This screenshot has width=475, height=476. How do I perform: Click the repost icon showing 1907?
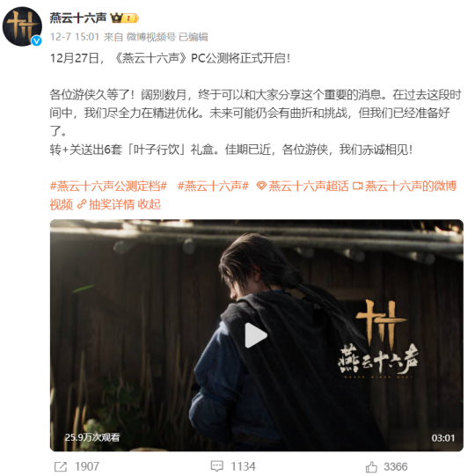coord(61,466)
